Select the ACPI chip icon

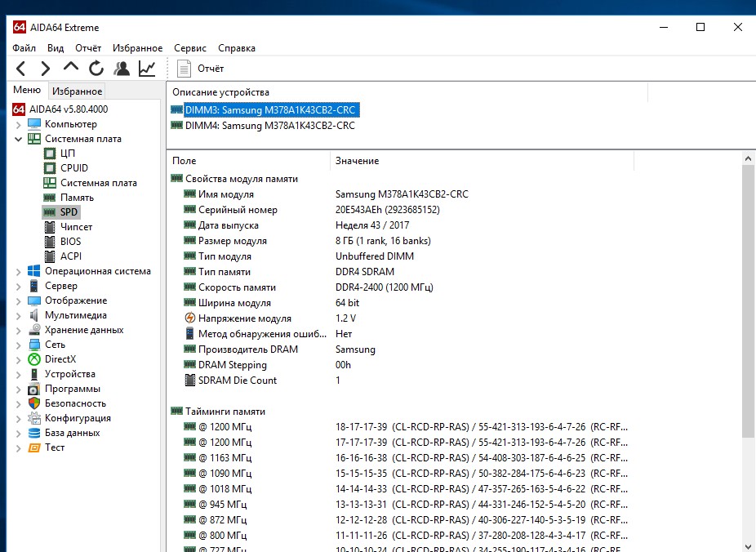50,256
